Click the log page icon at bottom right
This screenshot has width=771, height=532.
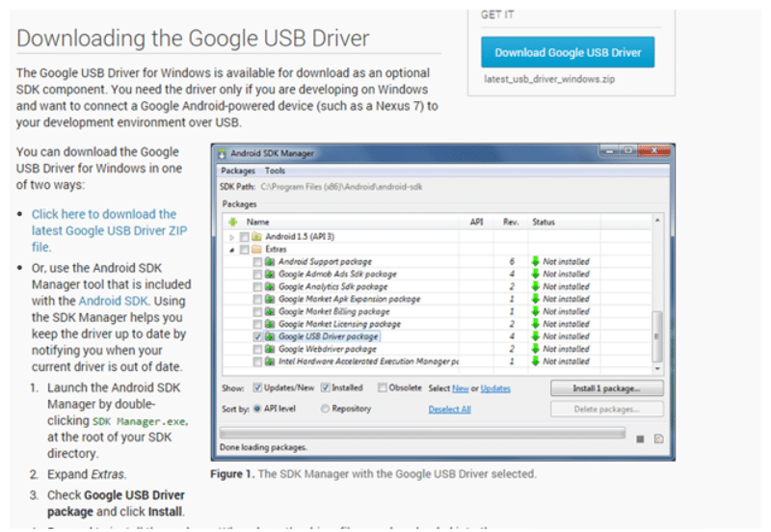(x=658, y=439)
